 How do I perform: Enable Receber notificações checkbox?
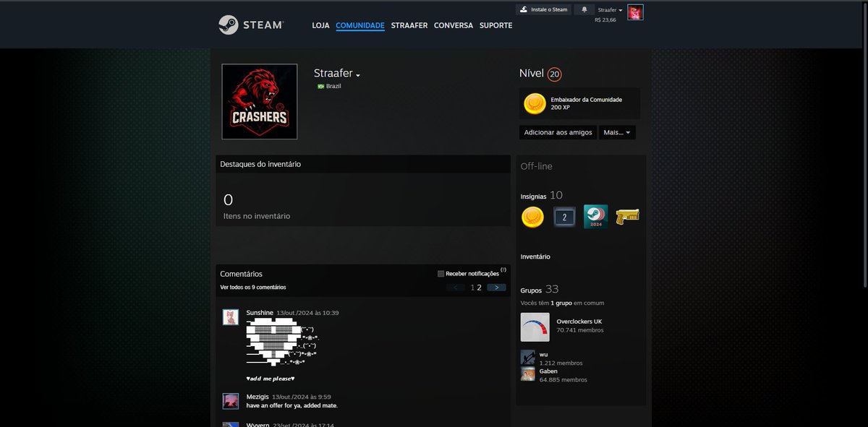point(441,274)
